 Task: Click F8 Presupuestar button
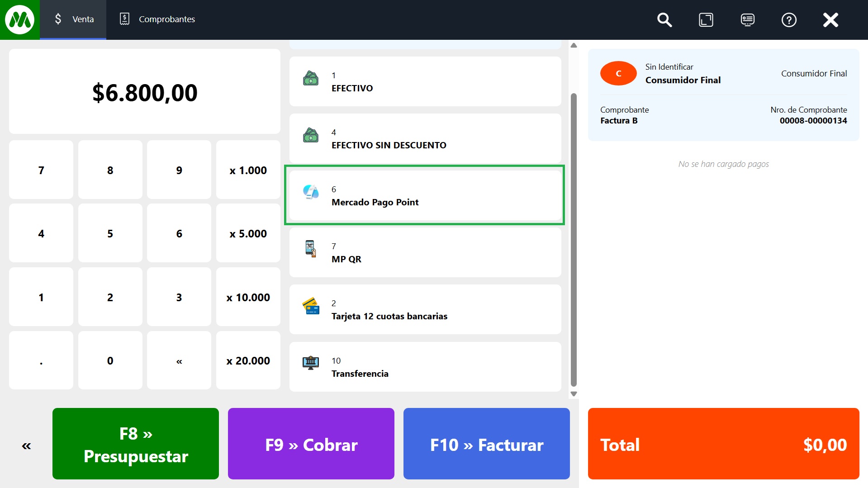coord(136,444)
